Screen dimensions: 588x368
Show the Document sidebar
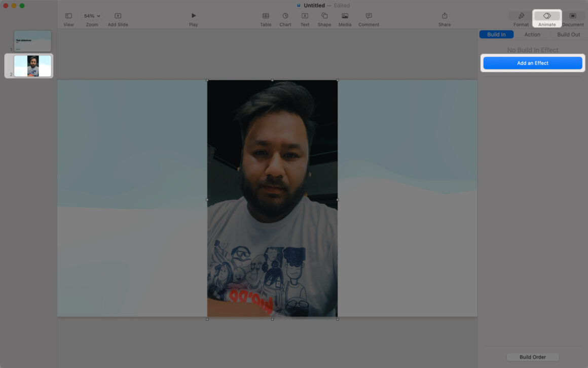[572, 19]
